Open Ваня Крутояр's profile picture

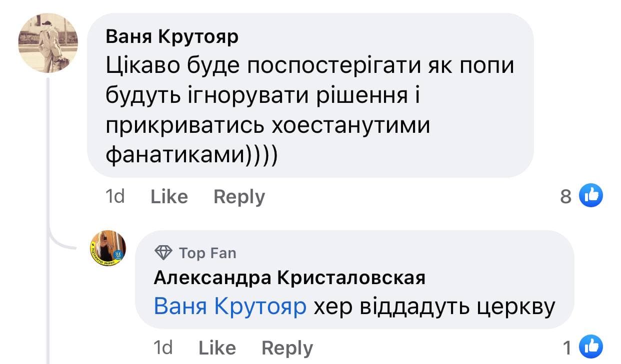[x=48, y=43]
